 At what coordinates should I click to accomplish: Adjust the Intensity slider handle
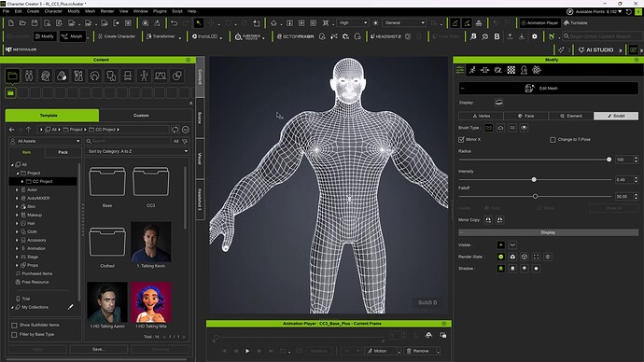[x=534, y=180]
